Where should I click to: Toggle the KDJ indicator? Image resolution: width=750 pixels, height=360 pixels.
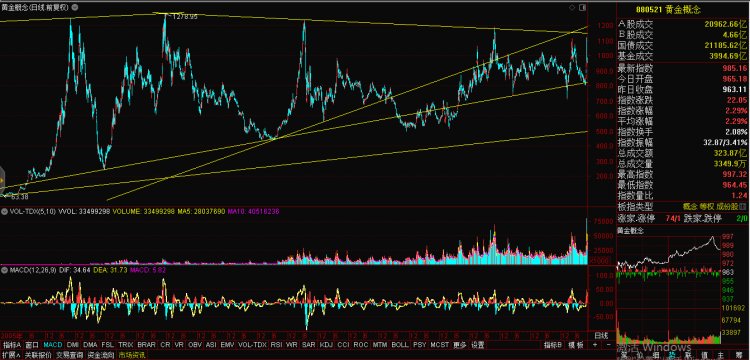tap(326, 345)
